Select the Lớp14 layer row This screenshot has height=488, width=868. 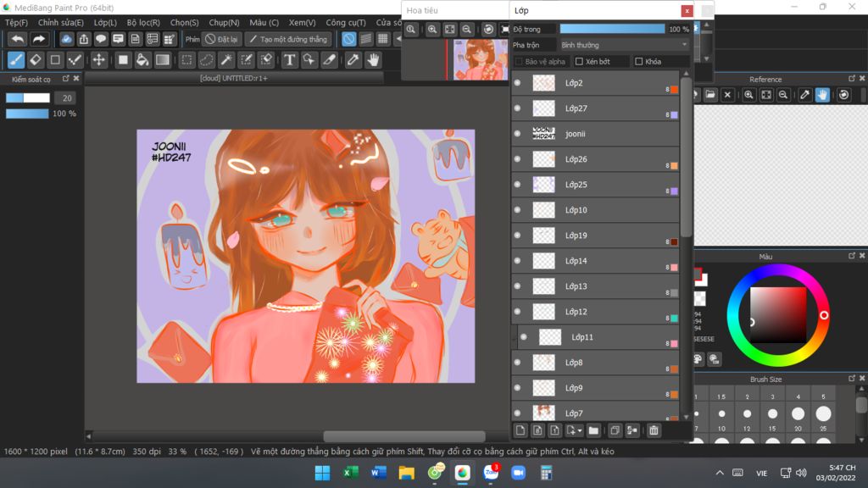click(596, 261)
